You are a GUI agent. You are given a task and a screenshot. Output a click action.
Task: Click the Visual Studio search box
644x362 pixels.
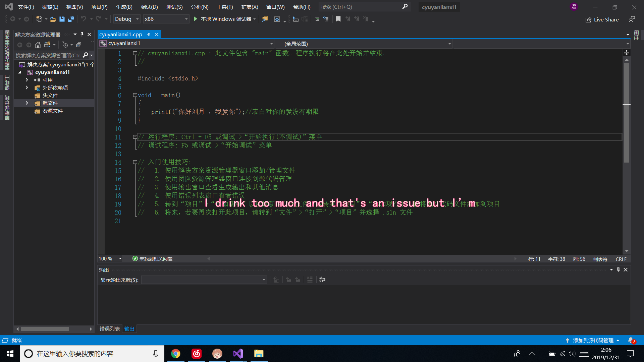[364, 7]
